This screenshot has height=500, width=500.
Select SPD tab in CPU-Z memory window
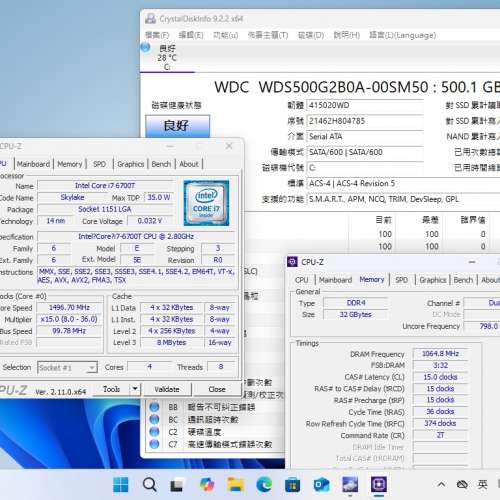(402, 280)
